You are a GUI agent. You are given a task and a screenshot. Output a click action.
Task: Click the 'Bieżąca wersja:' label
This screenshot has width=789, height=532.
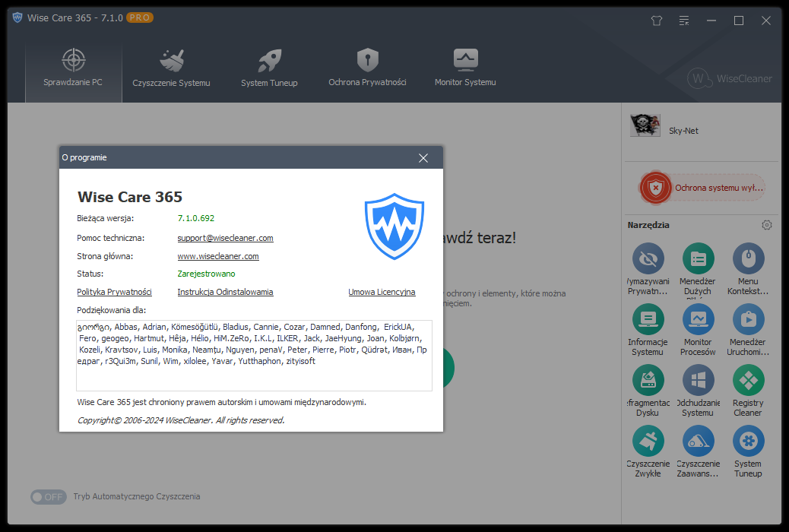[x=105, y=218]
